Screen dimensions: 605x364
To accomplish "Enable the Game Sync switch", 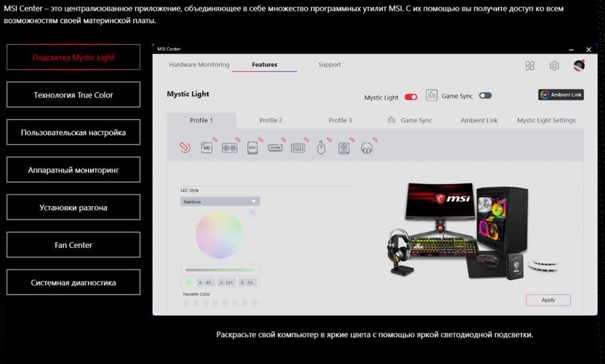I will [485, 96].
